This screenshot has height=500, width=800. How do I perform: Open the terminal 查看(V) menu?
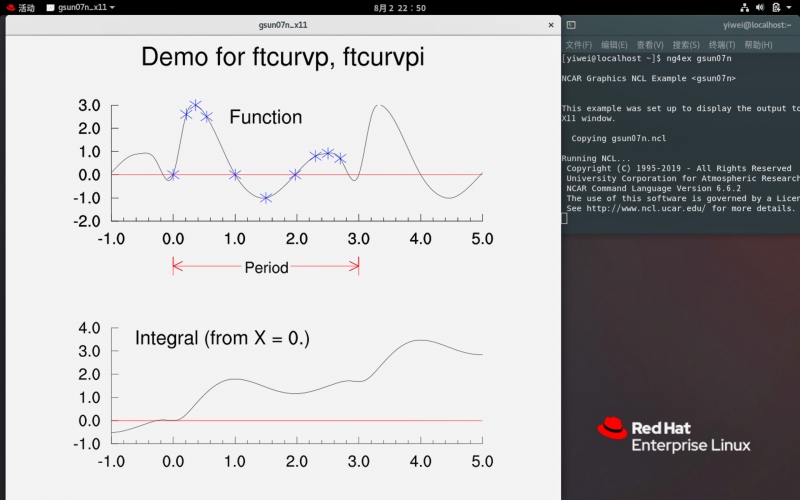pos(650,45)
